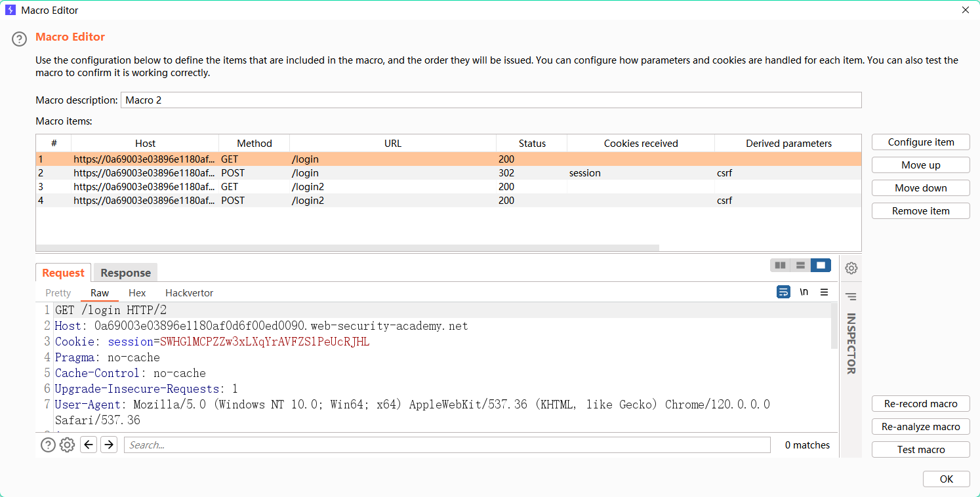
Task: Select macro item 1 GET /login
Action: 449,159
